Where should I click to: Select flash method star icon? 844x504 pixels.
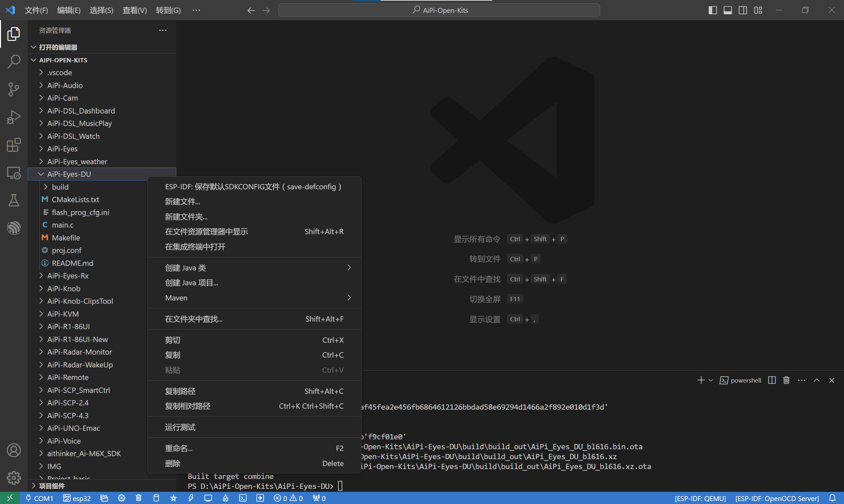[173, 498]
